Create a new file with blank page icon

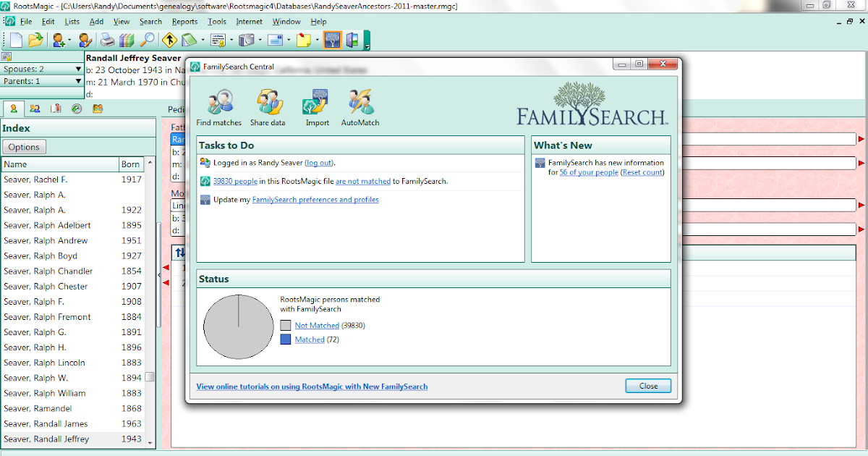pyautogui.click(x=16, y=40)
